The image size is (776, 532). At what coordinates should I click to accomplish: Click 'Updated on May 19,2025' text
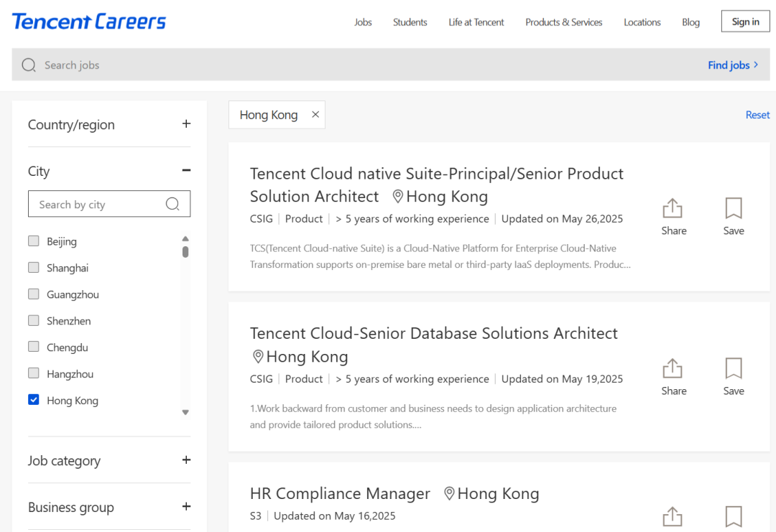click(x=562, y=379)
